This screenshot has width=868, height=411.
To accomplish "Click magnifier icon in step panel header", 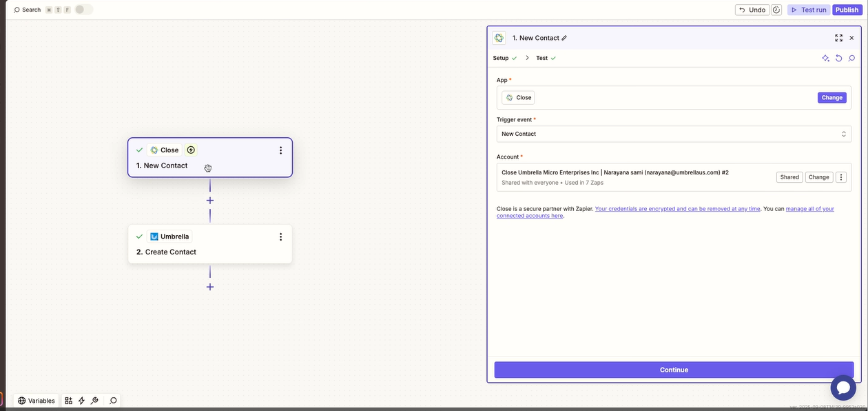I will coord(851,58).
